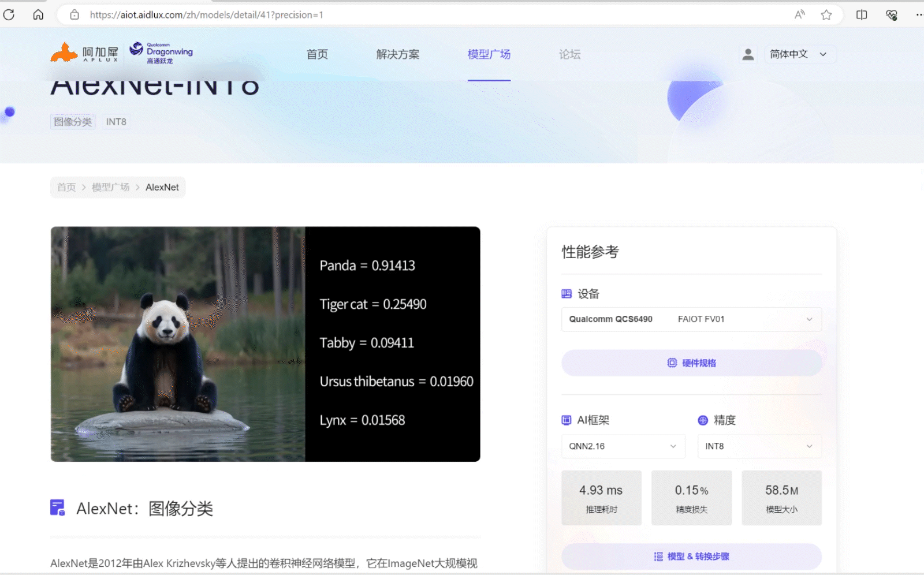Click the 58.5M 模型大小 card

(x=781, y=498)
